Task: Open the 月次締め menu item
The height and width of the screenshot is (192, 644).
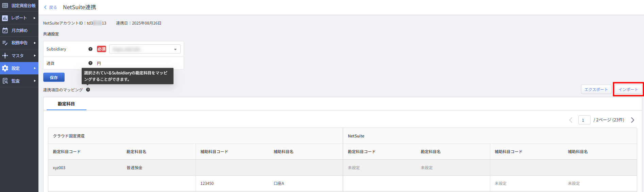Action: pyautogui.click(x=19, y=31)
